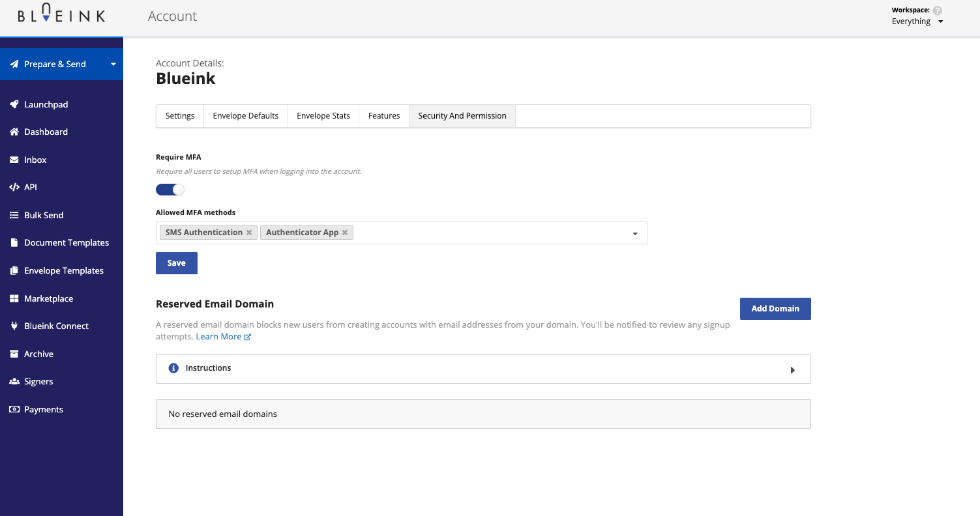Click the Archive box icon
Image resolution: width=980 pixels, height=516 pixels.
point(14,354)
